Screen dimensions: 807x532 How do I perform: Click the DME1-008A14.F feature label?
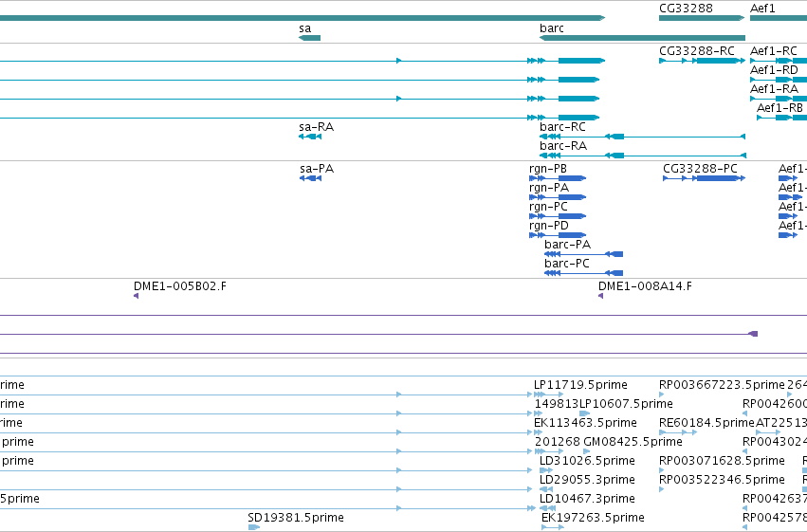pyautogui.click(x=644, y=286)
